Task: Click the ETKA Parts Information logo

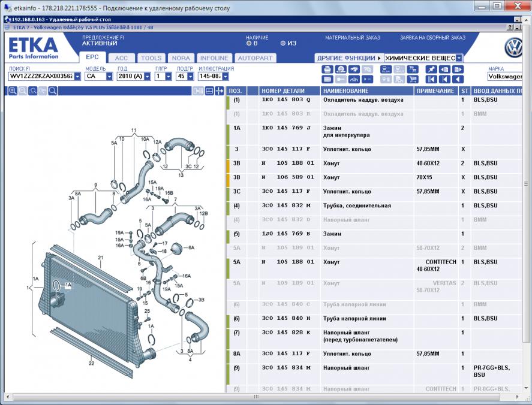Action: [x=33, y=48]
